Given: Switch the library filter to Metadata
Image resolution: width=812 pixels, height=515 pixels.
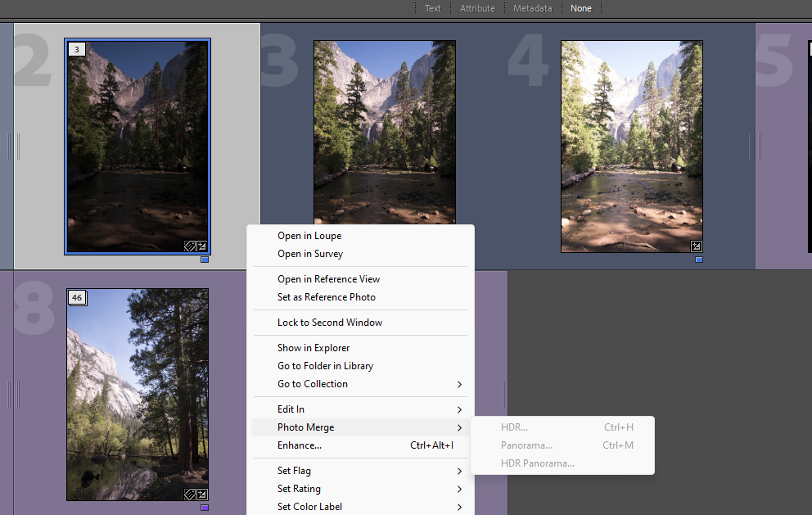Looking at the screenshot, I should pos(532,8).
